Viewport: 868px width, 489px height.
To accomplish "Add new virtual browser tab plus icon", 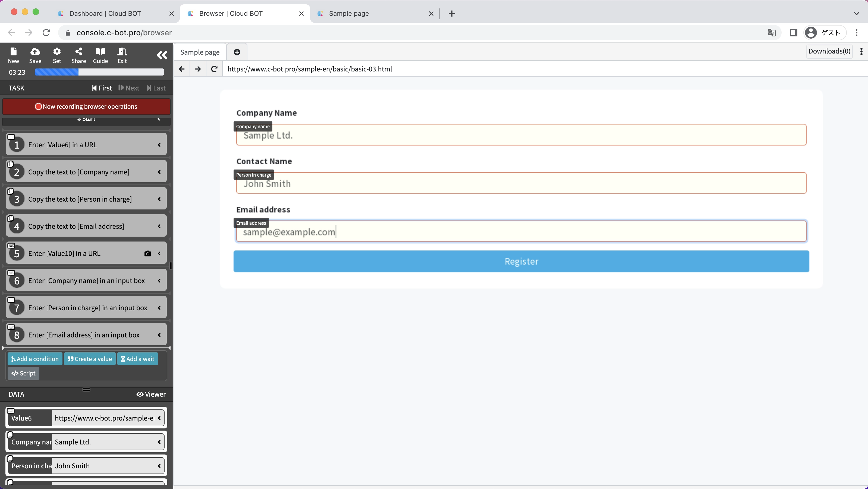I will coord(237,52).
